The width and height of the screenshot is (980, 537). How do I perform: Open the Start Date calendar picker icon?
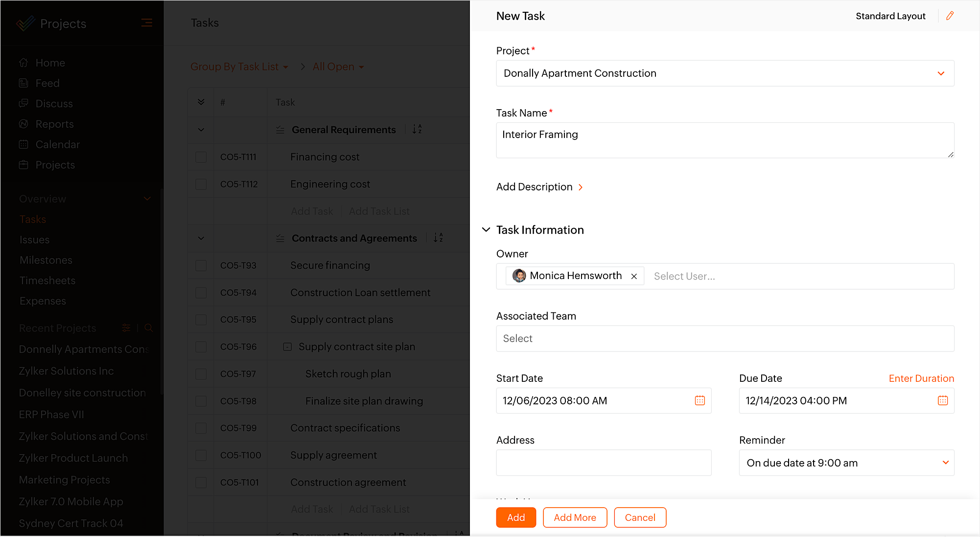pos(700,400)
